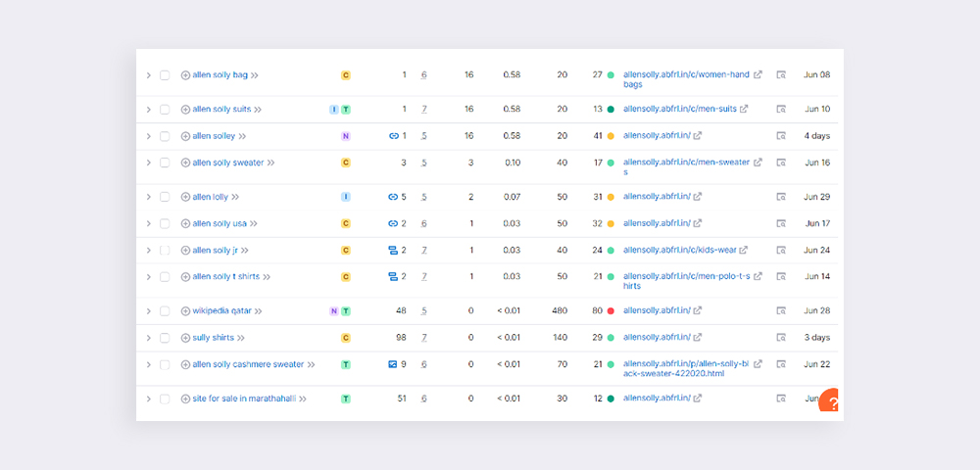Check the allen solly suits checkbox
The width and height of the screenshot is (980, 470).
[165, 110]
